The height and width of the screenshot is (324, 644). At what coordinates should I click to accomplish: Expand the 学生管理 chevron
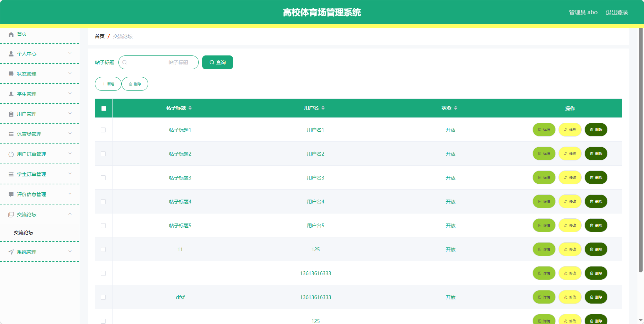[70, 93]
